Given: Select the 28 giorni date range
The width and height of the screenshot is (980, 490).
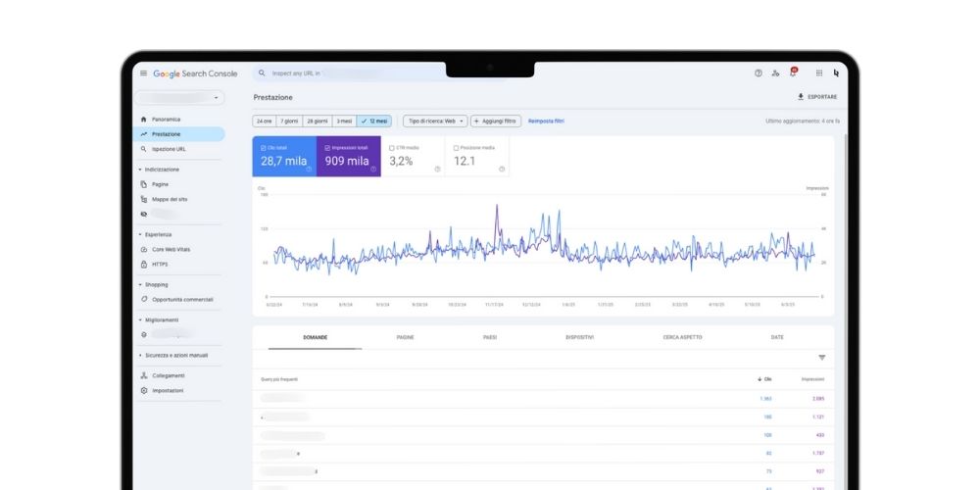Looking at the screenshot, I should click(318, 122).
